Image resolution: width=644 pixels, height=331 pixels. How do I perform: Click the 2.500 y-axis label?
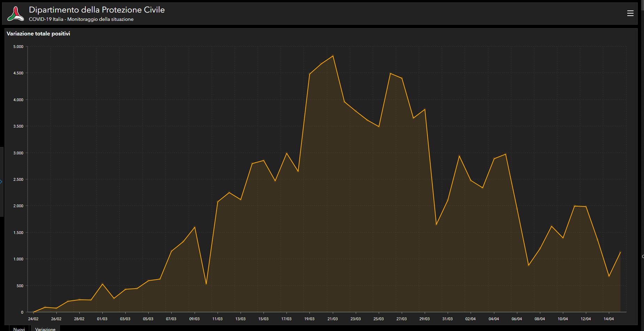click(18, 179)
